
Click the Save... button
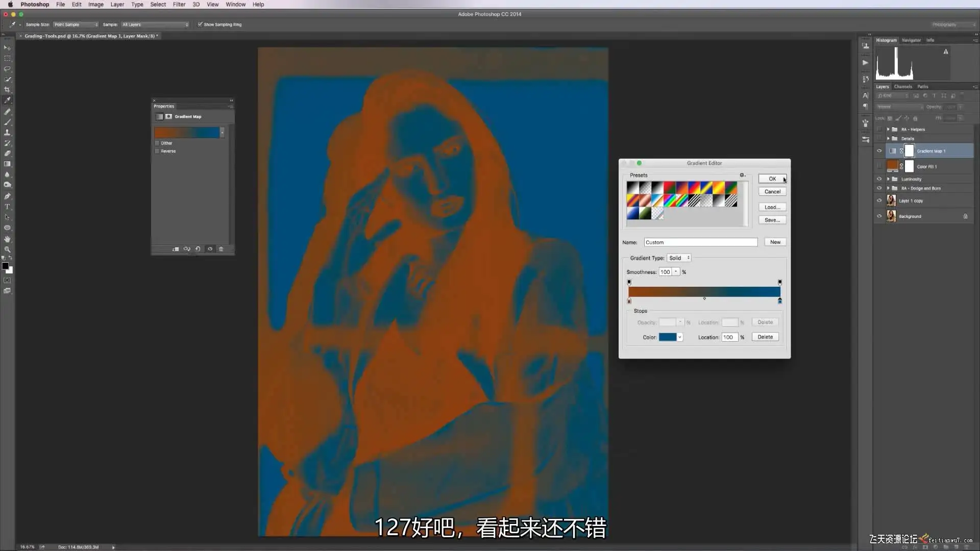772,220
